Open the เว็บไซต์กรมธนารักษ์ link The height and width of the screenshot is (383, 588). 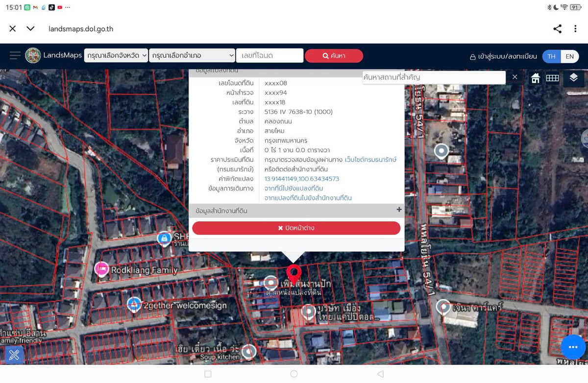(x=370, y=160)
